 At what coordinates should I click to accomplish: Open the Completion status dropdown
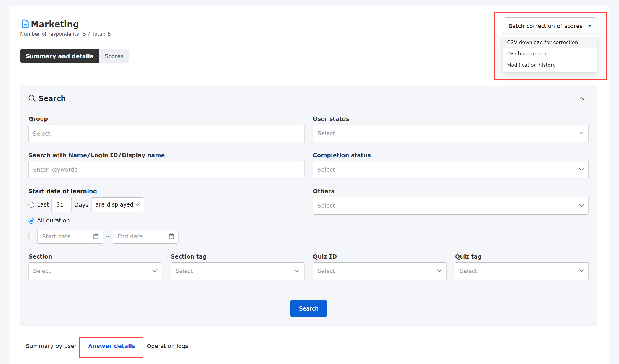point(450,170)
